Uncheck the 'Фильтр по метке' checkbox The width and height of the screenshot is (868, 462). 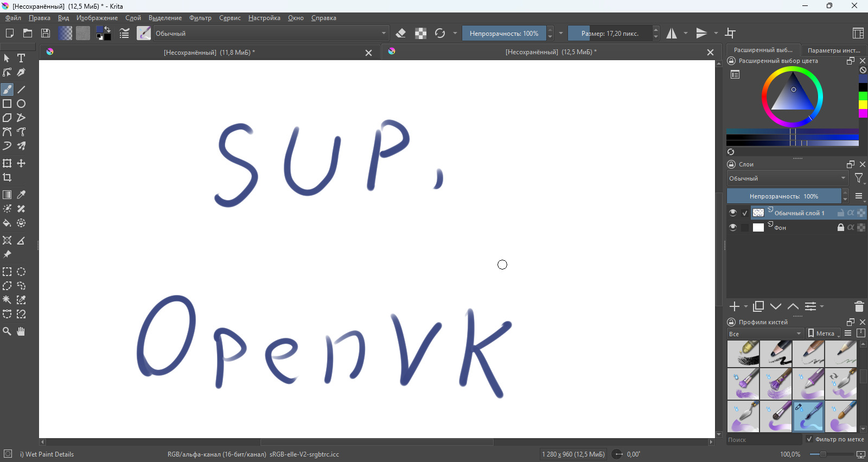pos(809,439)
